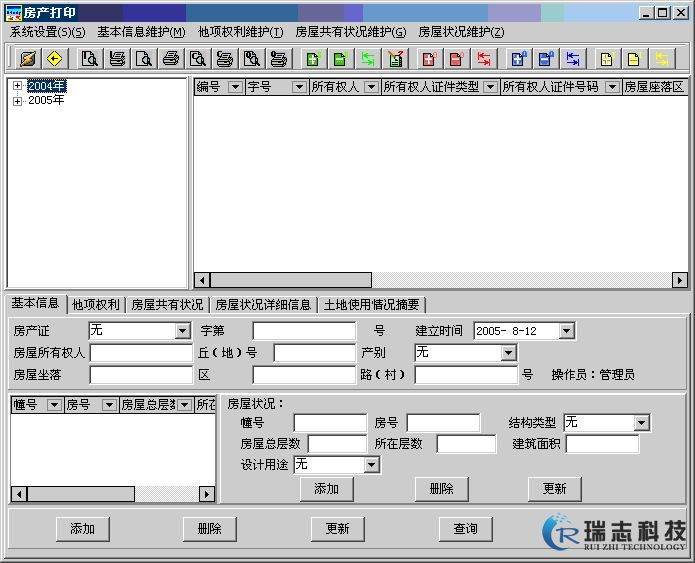Click the green swap-arrows toolbar icon
Screen dimensions: 695x563
point(368,58)
